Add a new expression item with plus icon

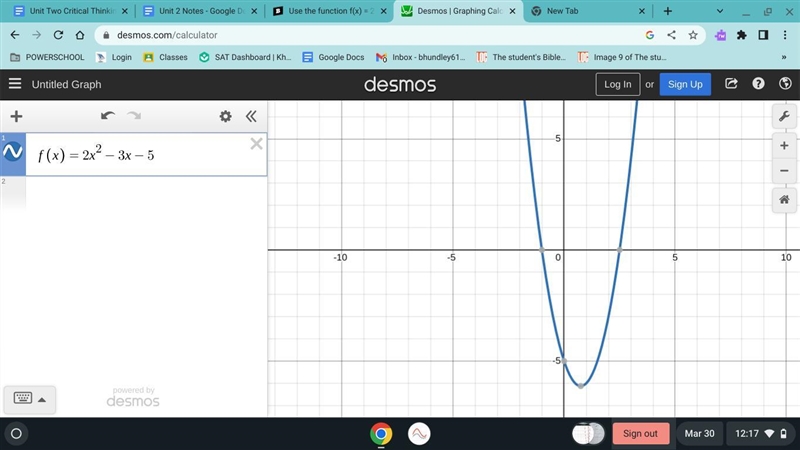16,116
